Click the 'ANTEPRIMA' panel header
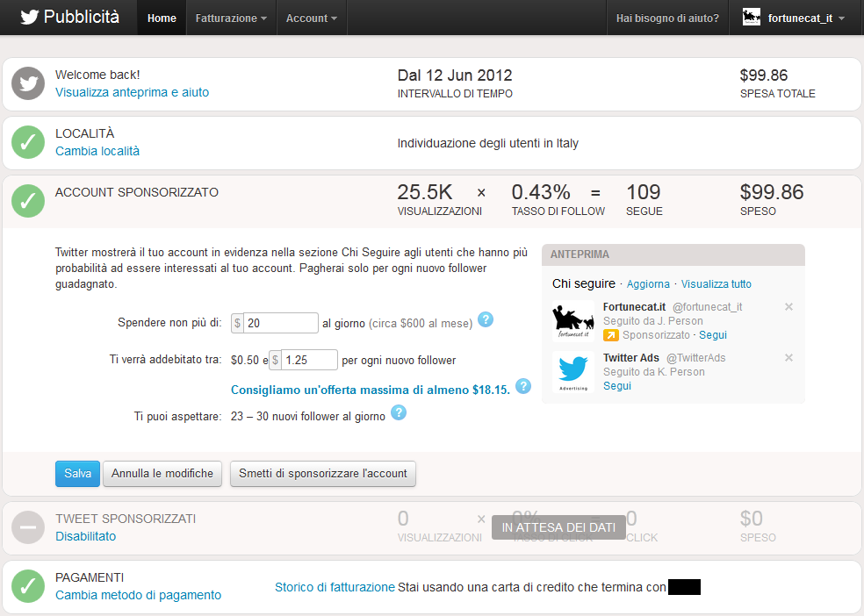The width and height of the screenshot is (864, 616). click(x=673, y=254)
